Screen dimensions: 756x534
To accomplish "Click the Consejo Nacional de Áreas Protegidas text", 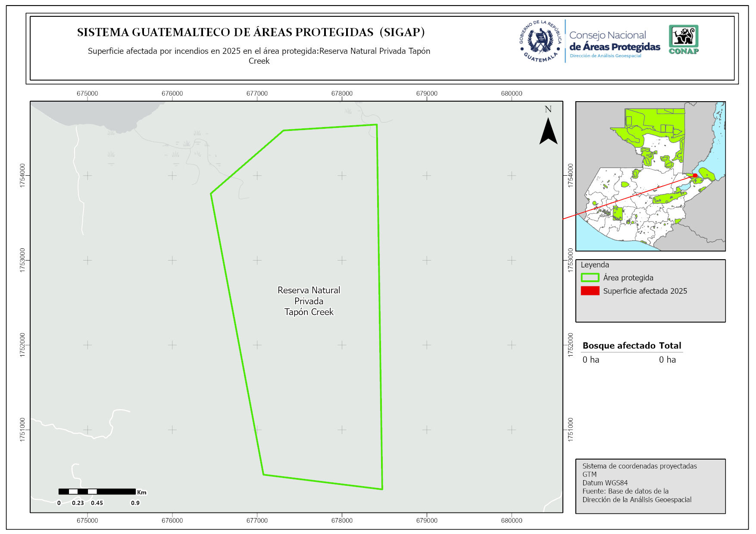I will (614, 41).
